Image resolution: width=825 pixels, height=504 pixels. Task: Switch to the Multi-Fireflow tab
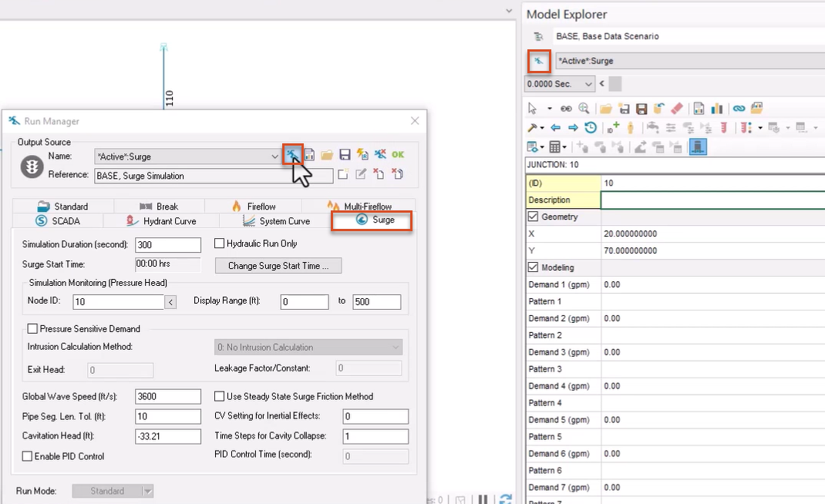pos(359,206)
